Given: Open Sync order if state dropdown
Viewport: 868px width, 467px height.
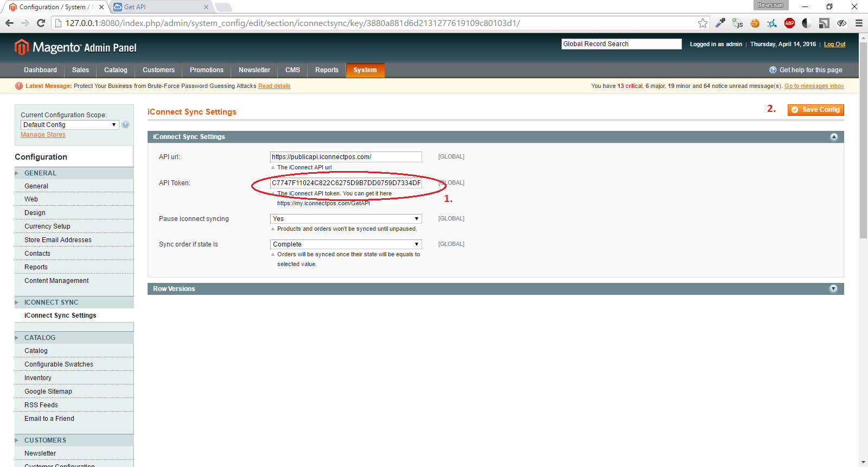Looking at the screenshot, I should pos(346,244).
